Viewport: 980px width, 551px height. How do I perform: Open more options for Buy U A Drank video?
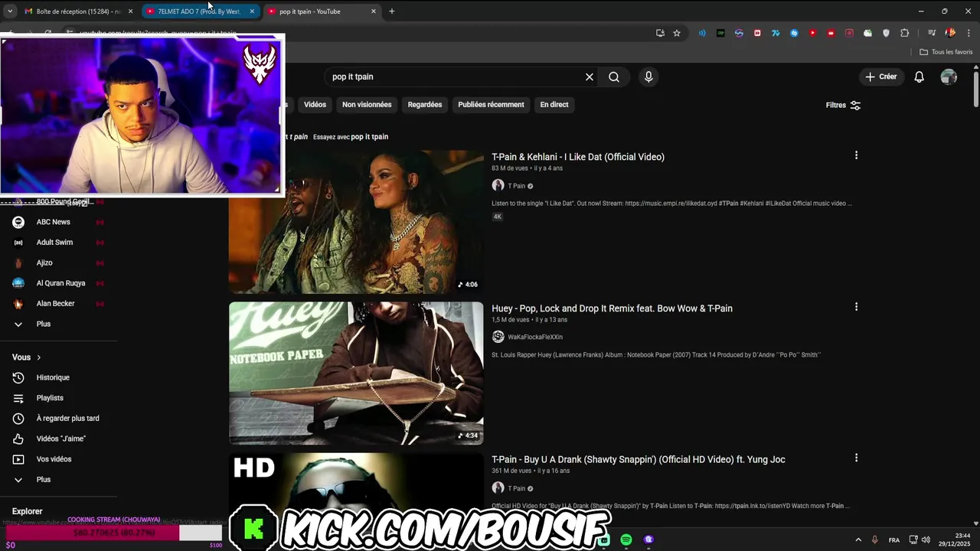pos(856,458)
